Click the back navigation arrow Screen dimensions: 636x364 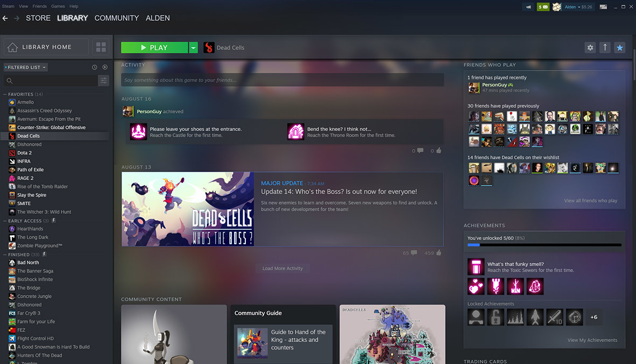(x=5, y=18)
